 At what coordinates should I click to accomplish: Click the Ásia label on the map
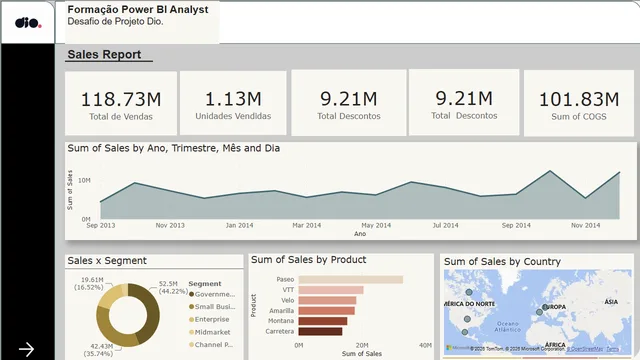[x=611, y=302]
